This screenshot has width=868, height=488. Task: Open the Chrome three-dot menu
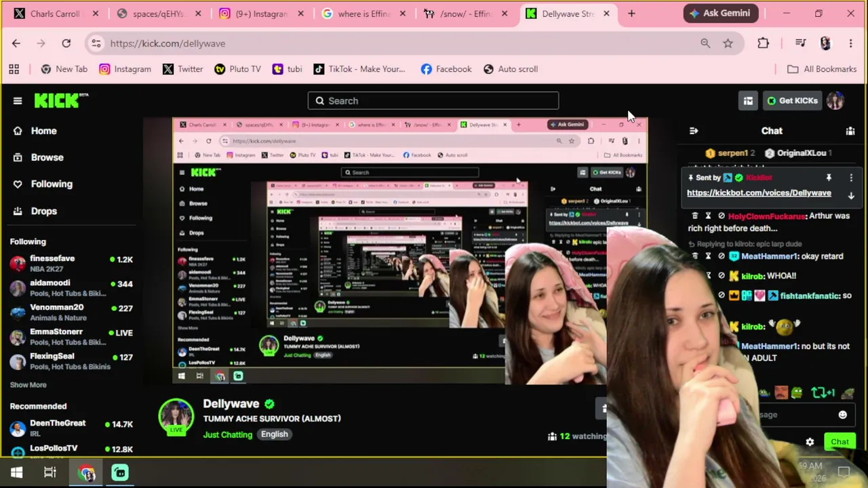[850, 43]
